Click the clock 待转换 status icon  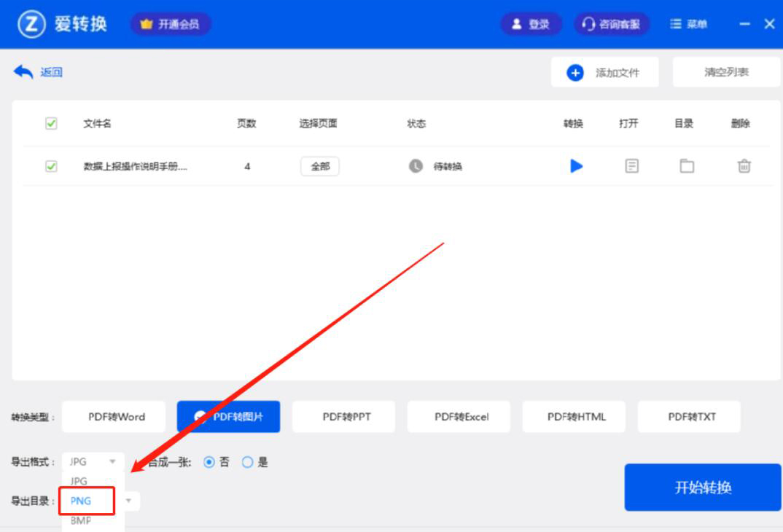click(x=416, y=166)
